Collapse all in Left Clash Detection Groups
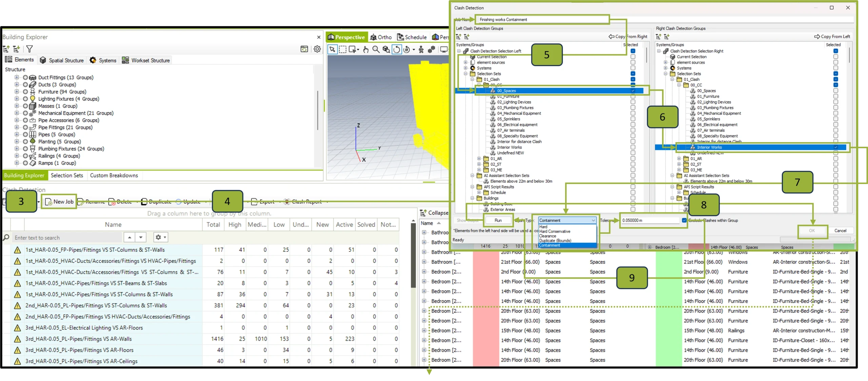 coord(458,37)
